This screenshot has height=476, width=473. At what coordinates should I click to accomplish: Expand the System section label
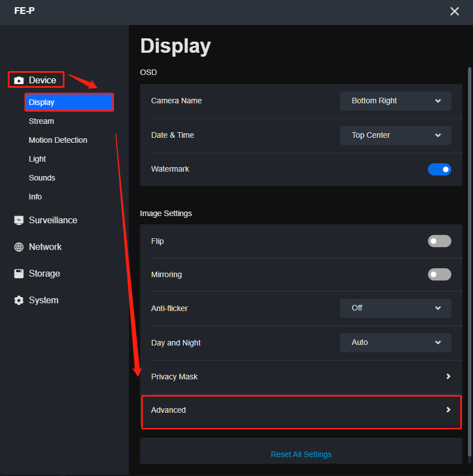click(43, 300)
